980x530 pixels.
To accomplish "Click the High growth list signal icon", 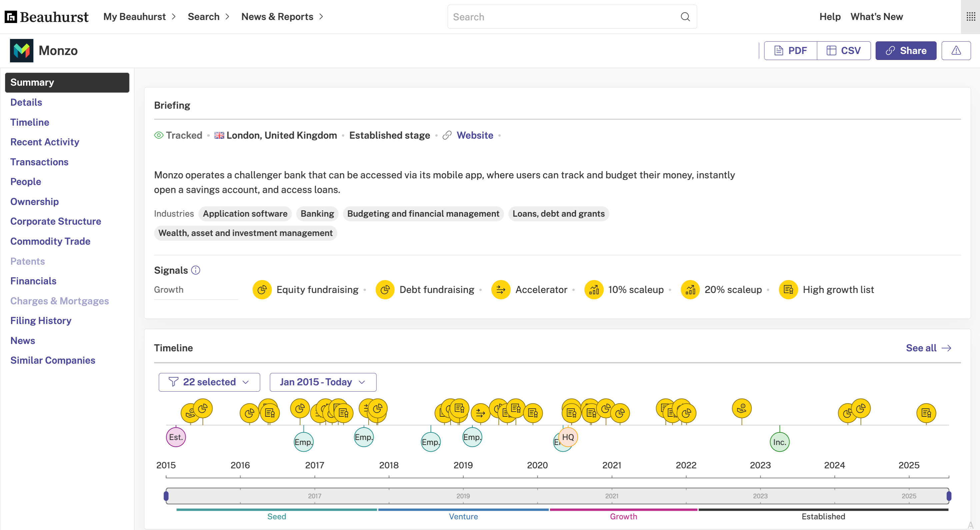I will [788, 290].
